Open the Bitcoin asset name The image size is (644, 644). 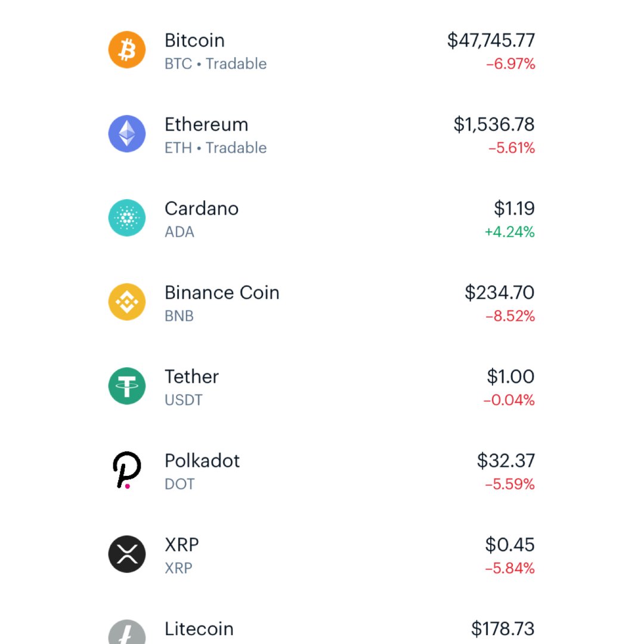(x=194, y=41)
